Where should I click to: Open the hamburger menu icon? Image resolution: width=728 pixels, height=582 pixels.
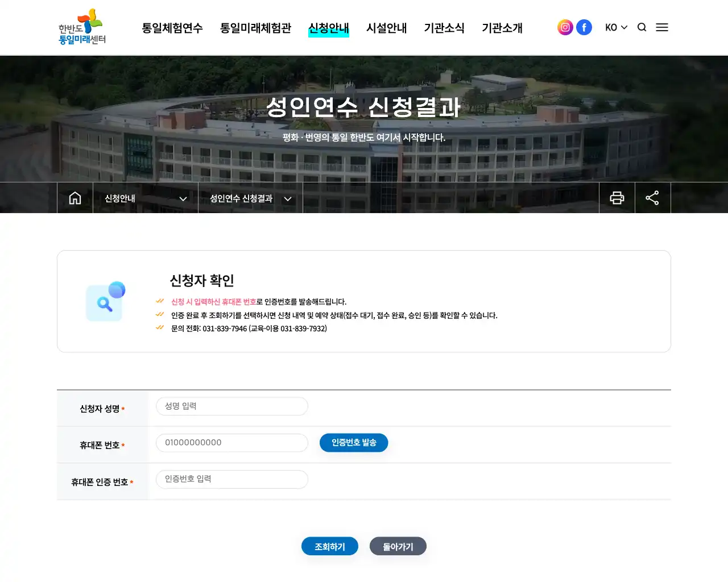click(662, 27)
